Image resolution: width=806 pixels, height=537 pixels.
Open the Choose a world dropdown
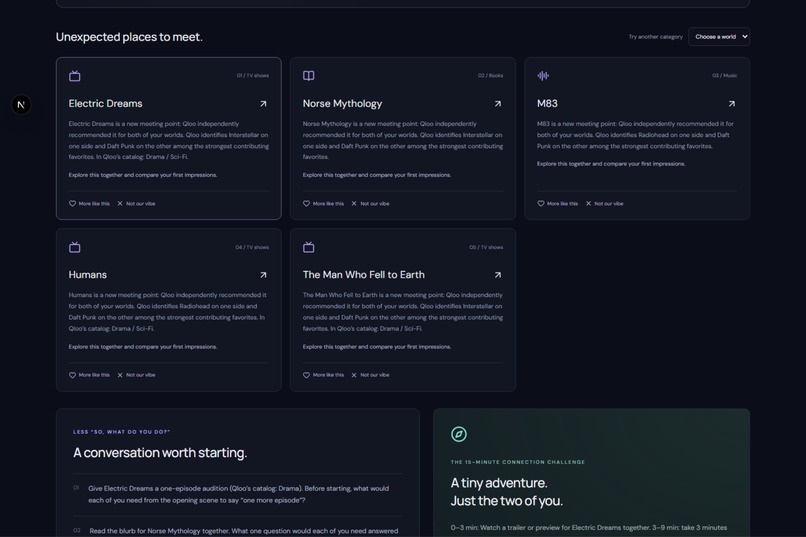point(719,36)
